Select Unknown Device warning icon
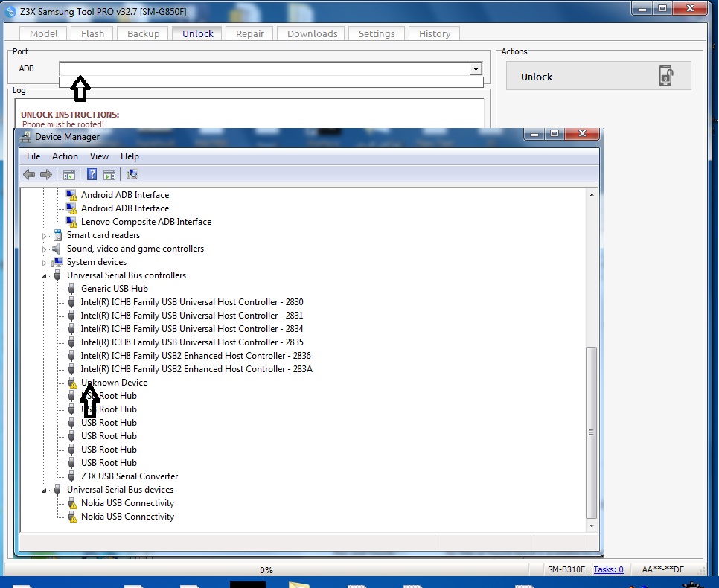 point(72,383)
